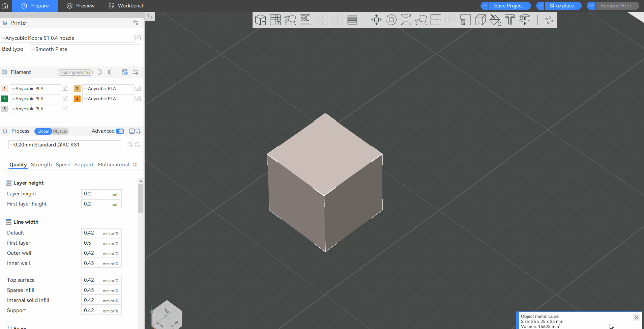
Task: Click the Add model cube icon
Action: pos(260,20)
